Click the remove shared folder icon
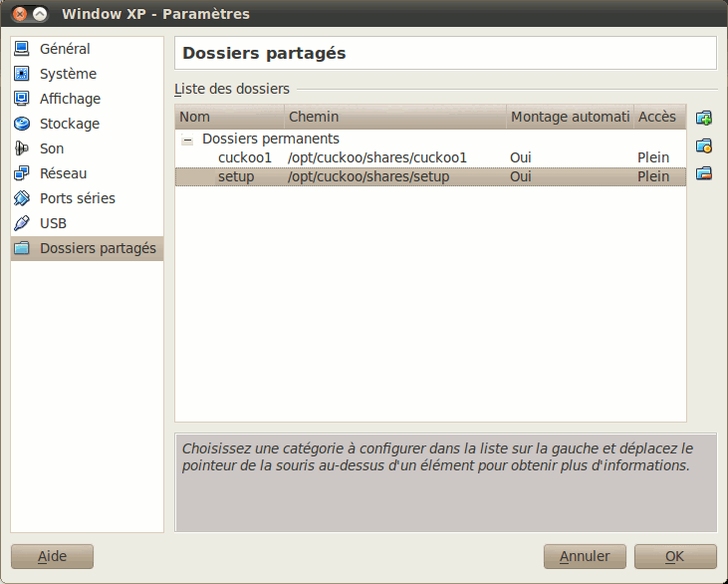 pos(704,173)
